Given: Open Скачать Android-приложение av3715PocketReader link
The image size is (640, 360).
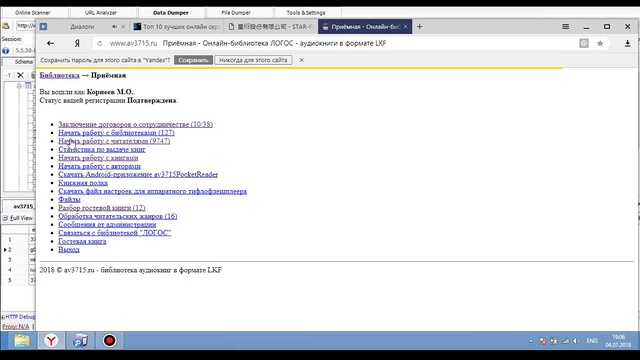Looking at the screenshot, I should tap(138, 174).
